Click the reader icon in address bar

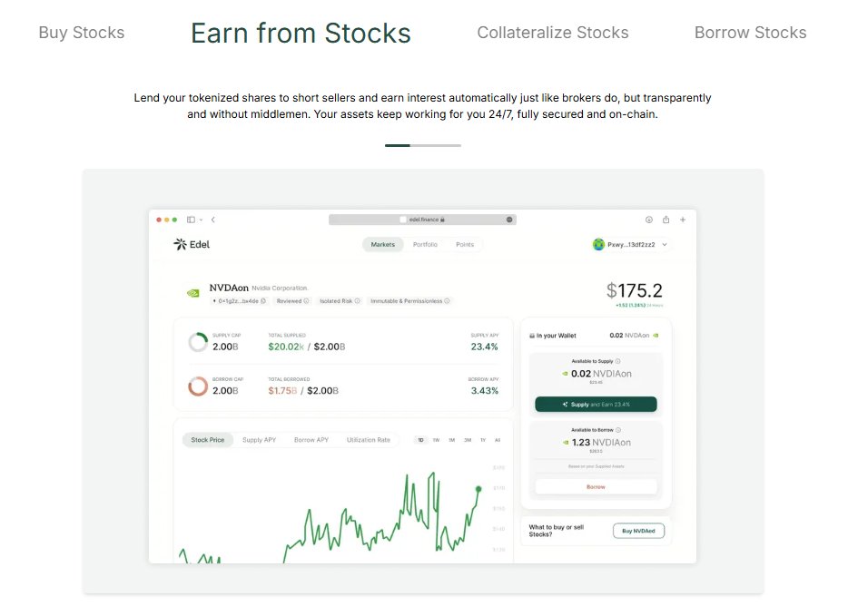[508, 220]
